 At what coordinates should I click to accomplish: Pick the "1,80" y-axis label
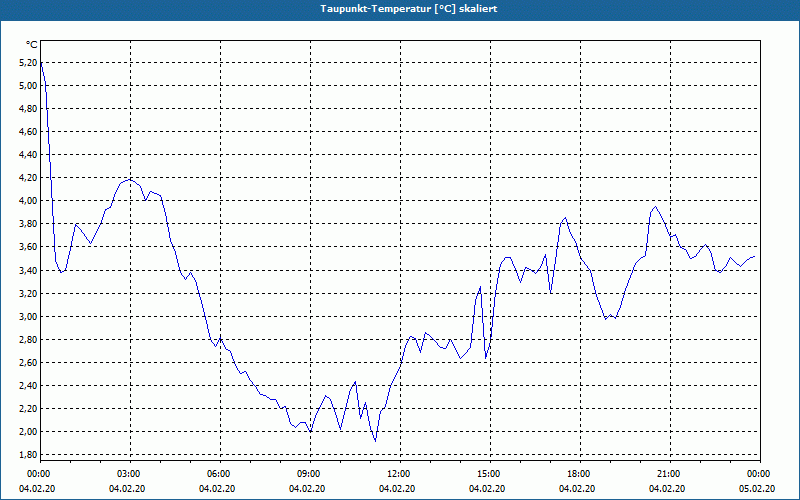(29, 455)
